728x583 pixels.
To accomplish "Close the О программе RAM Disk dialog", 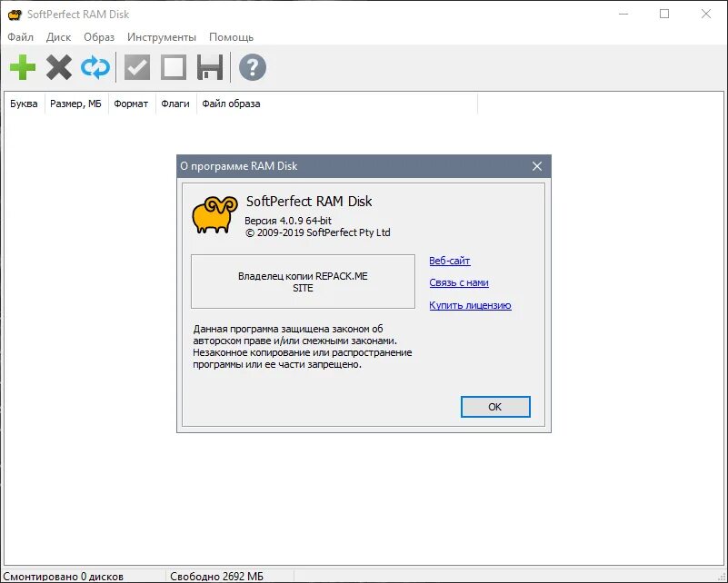I will (537, 166).
